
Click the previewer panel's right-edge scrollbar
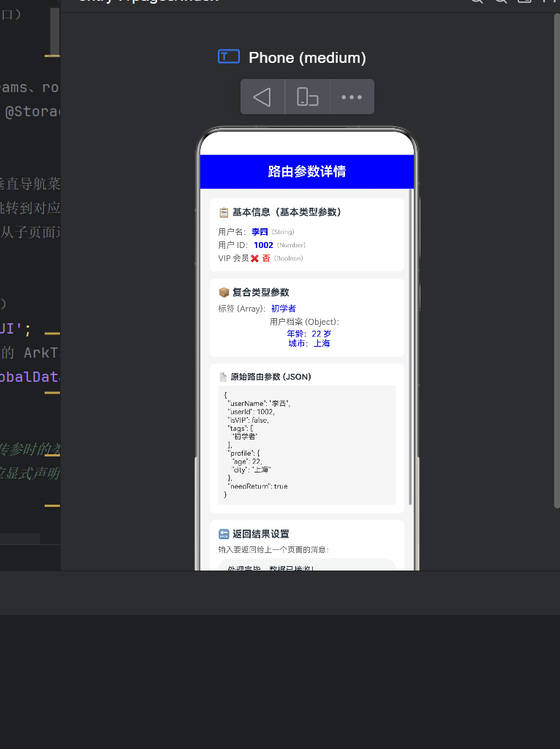[556, 261]
